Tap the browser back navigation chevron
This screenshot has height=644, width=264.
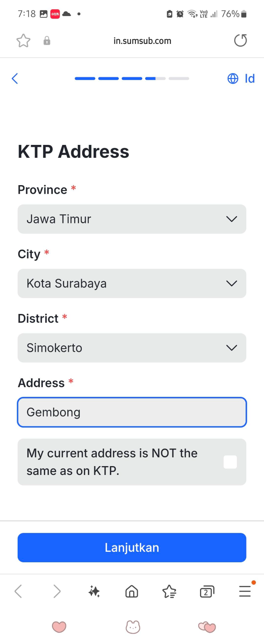[18, 591]
